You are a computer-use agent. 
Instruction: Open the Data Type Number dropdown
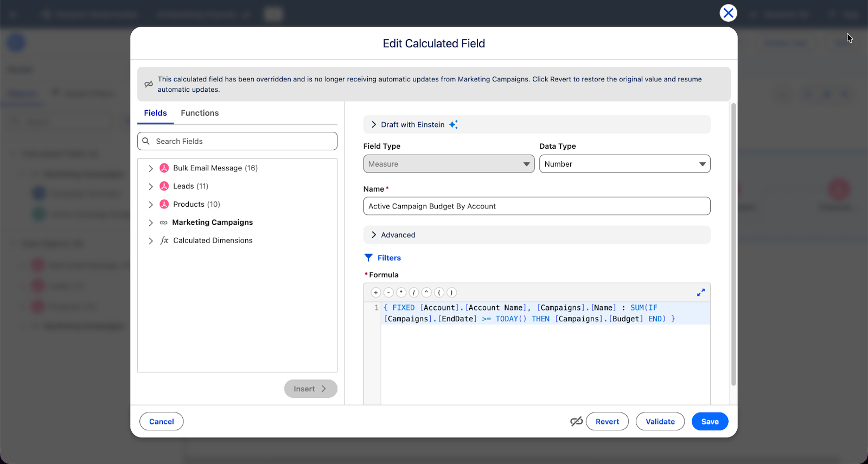click(x=624, y=164)
